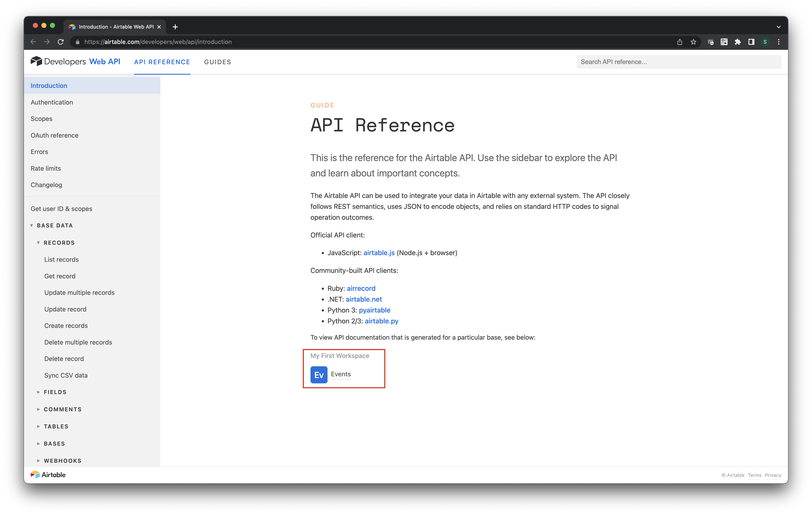This screenshot has width=812, height=515.
Task: Click the browser forward arrow
Action: tap(47, 42)
